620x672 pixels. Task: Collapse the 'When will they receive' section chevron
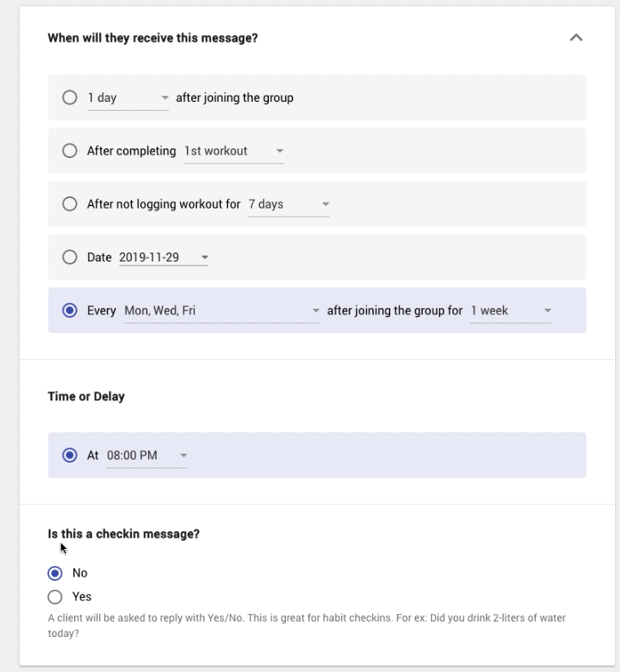pyautogui.click(x=576, y=37)
